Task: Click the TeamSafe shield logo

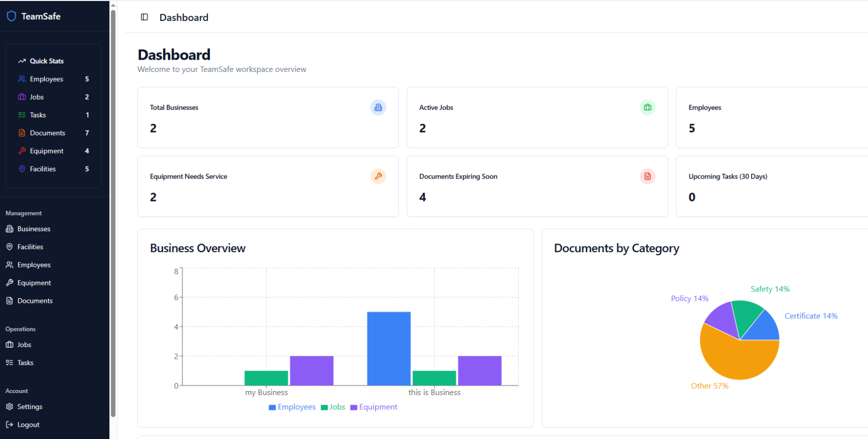Action: [x=11, y=16]
